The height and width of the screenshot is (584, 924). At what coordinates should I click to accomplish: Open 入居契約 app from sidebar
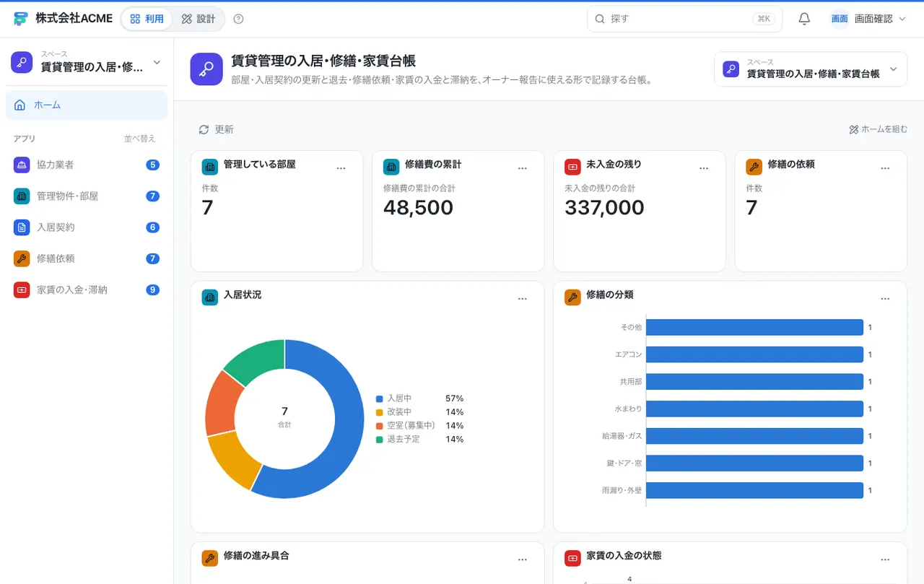[87, 227]
